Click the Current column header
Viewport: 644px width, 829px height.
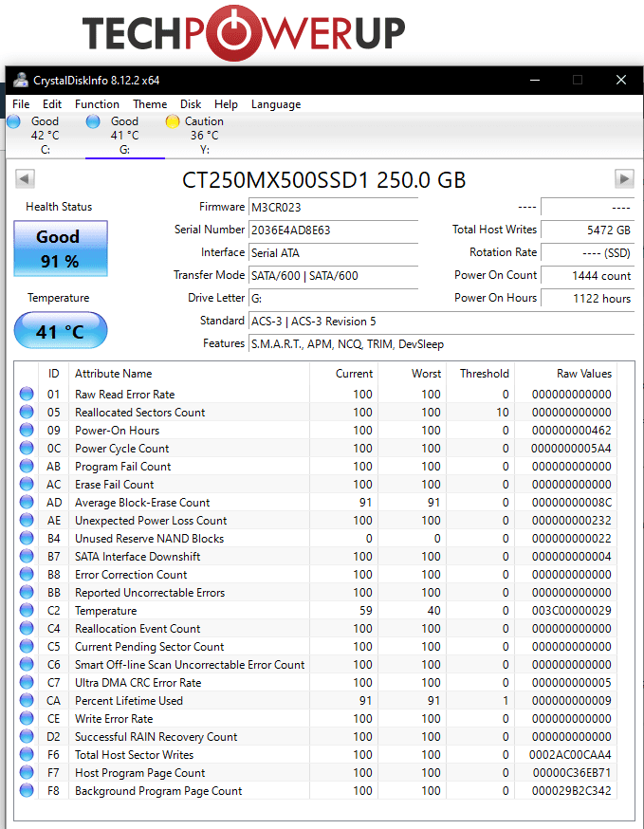(x=343, y=374)
